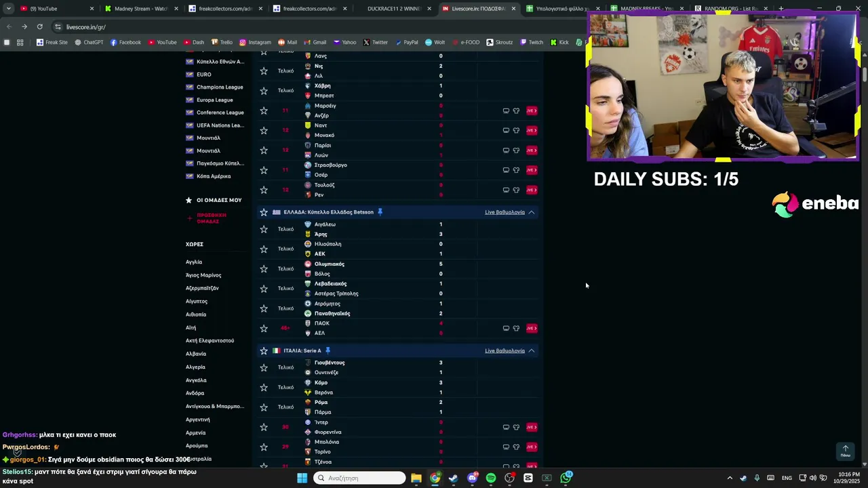
Task: Open lineups shirt icon for Μαρσέιγ vs Ανζέρ
Action: pos(516,110)
